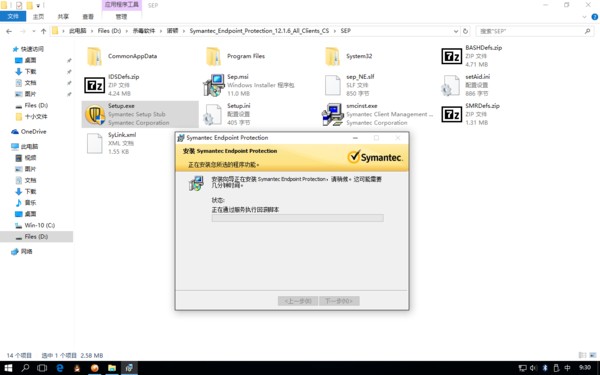Open the Windows Start menu
The image size is (600, 375).
[x=8, y=368]
